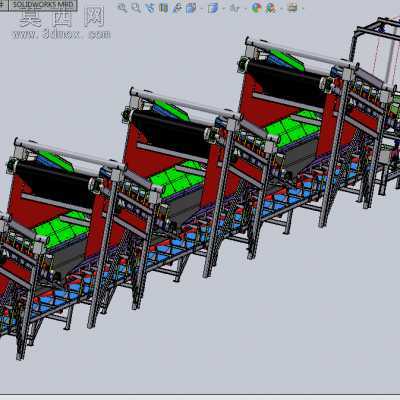Image resolution: width=400 pixels, height=400 pixels.
Task: Click the Zoom to Fit icon
Action: point(122,8)
